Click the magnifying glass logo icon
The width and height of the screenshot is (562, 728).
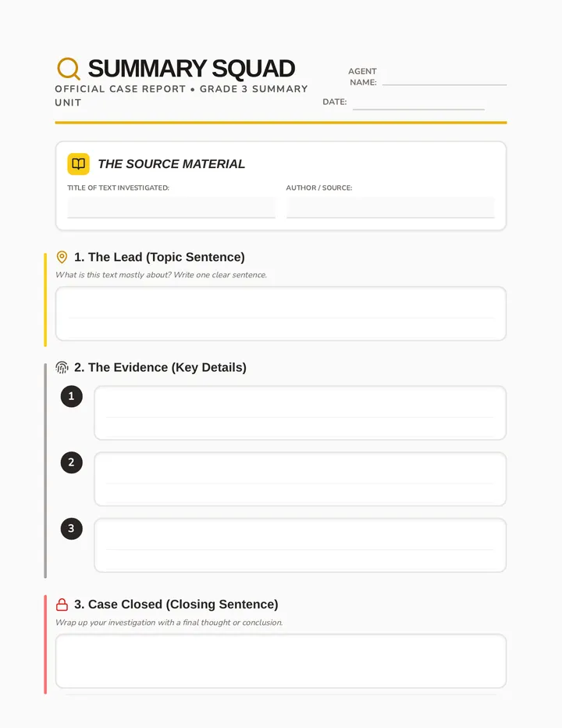[x=69, y=69]
